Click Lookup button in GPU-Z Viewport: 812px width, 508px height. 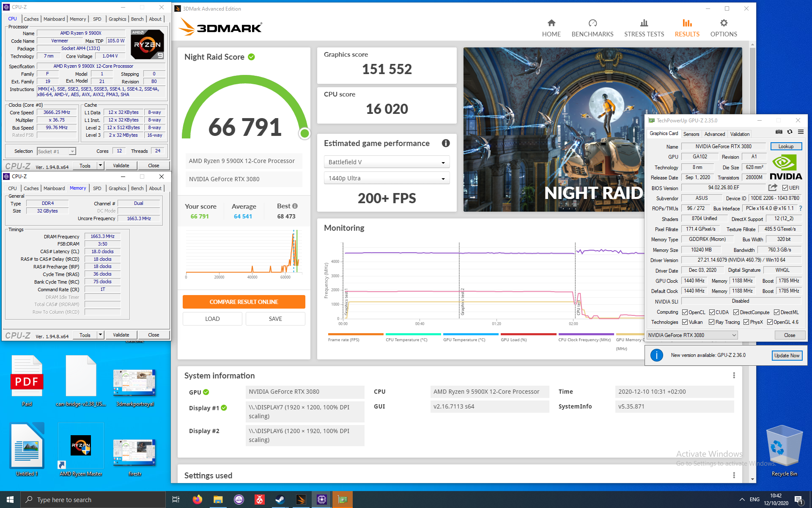point(786,146)
